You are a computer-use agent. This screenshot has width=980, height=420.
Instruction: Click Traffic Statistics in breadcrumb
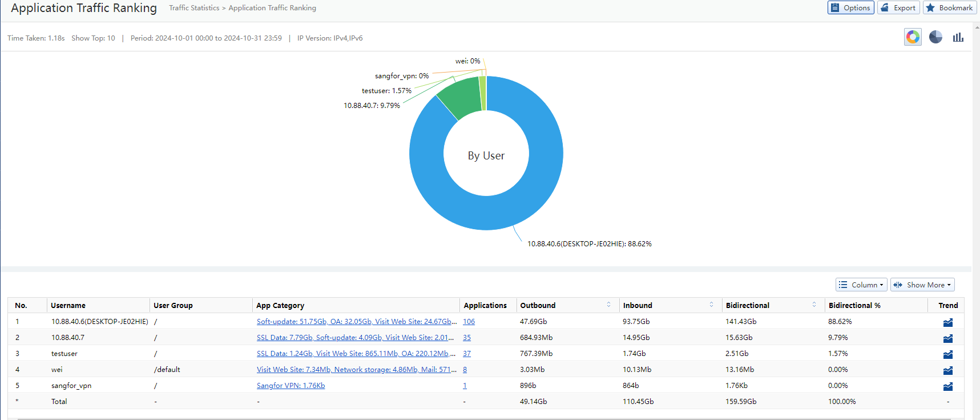pyautogui.click(x=194, y=8)
